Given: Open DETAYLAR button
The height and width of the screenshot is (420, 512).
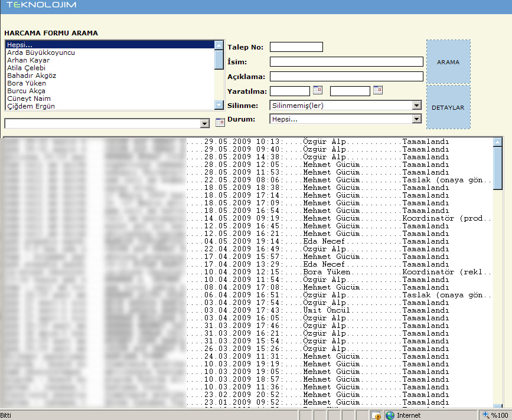Looking at the screenshot, I should tap(448, 107).
